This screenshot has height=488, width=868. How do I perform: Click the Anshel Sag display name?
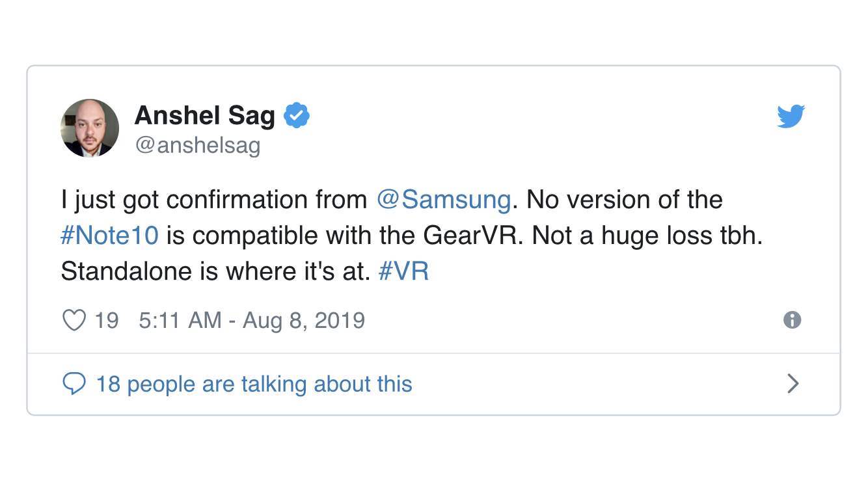(x=205, y=116)
